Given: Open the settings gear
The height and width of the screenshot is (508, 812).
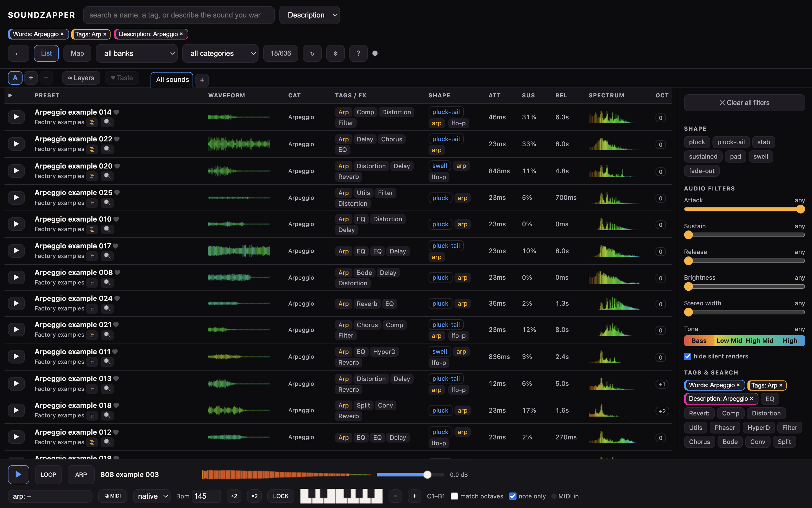Looking at the screenshot, I should 335,53.
